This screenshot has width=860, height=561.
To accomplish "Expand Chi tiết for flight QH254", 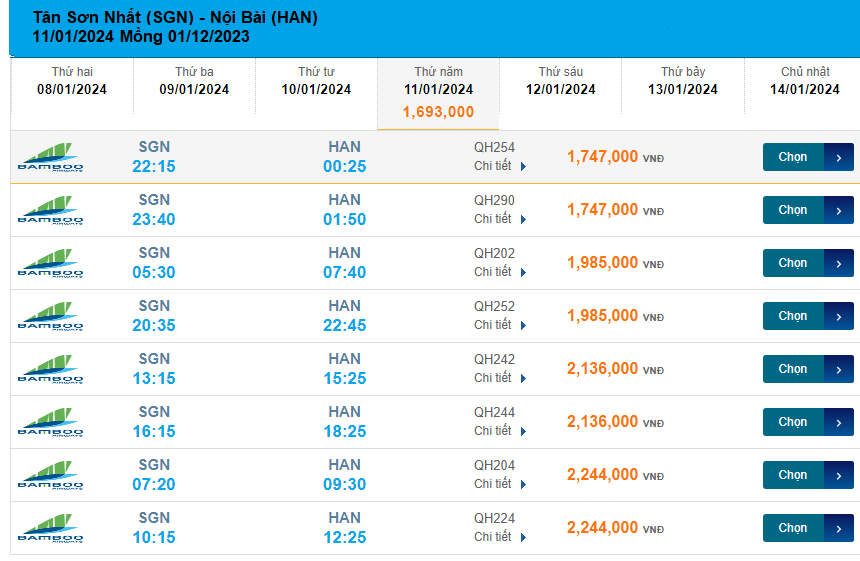I will 500,166.
